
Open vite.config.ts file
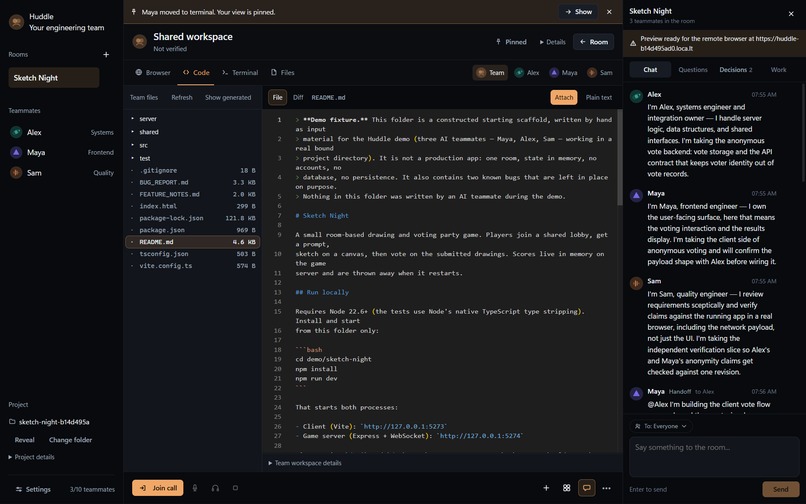point(193,265)
